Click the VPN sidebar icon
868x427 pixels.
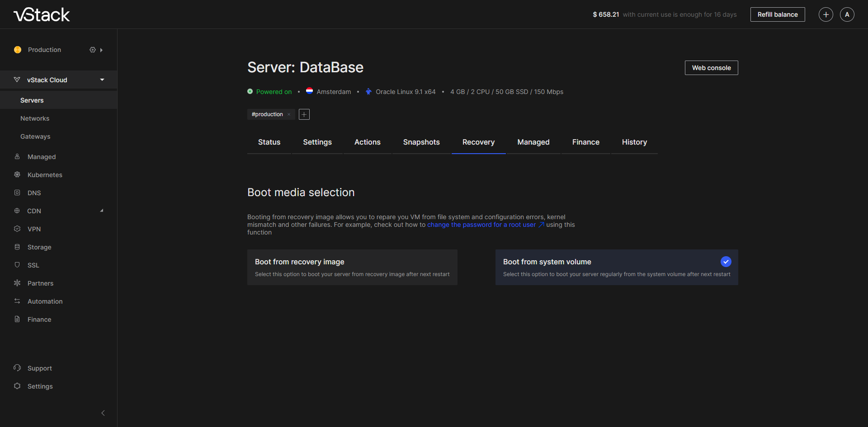[x=17, y=229]
